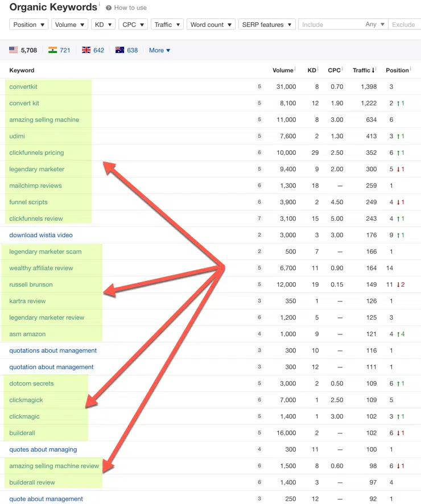The height and width of the screenshot is (504, 421).
Task: Click the Traffic descending sort arrow
Action: click(373, 70)
